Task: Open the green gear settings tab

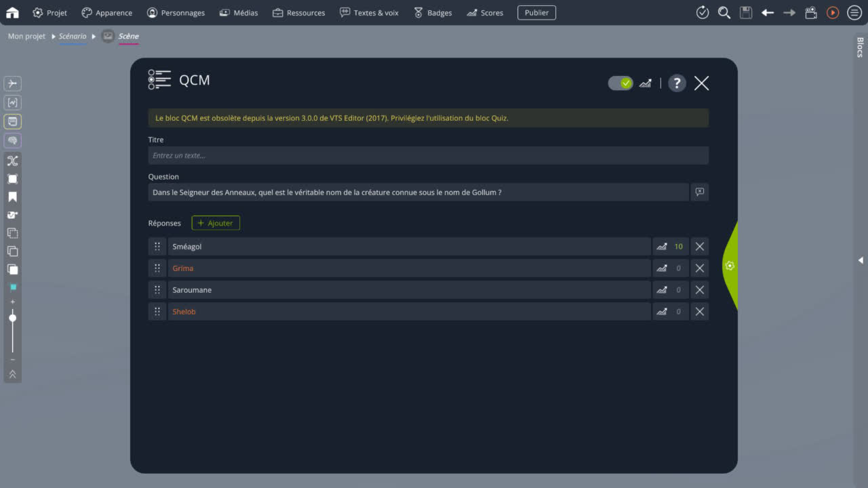Action: click(730, 266)
